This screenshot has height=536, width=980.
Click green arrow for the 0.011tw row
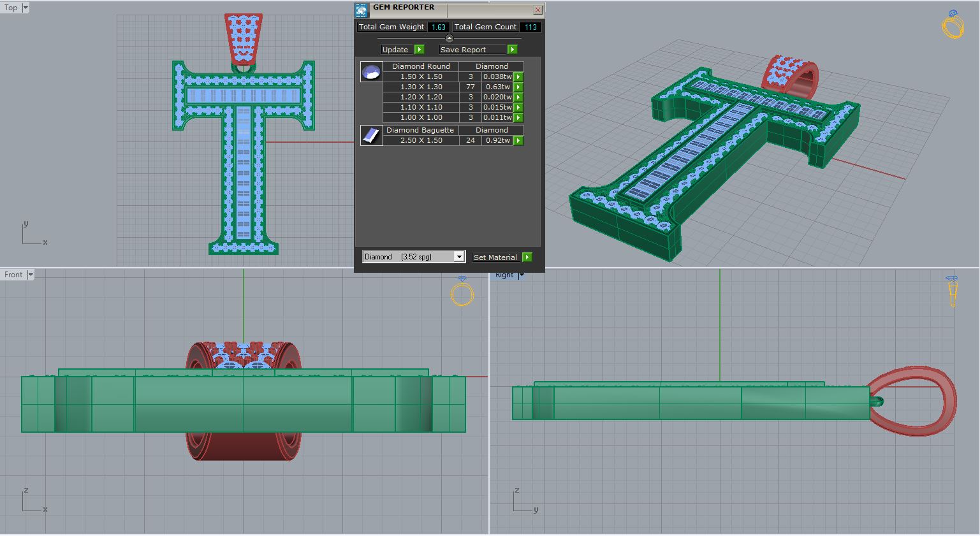[x=518, y=117]
